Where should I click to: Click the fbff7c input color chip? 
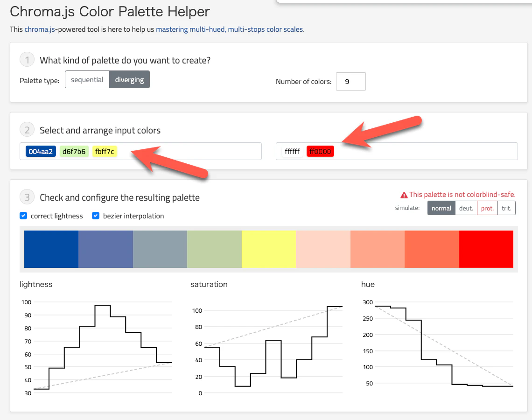pos(105,151)
